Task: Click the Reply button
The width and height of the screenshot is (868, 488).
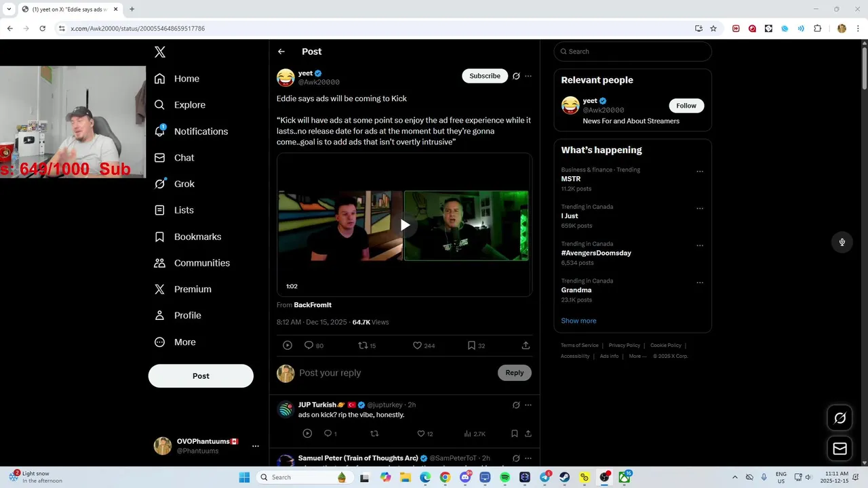Action: 515,373
